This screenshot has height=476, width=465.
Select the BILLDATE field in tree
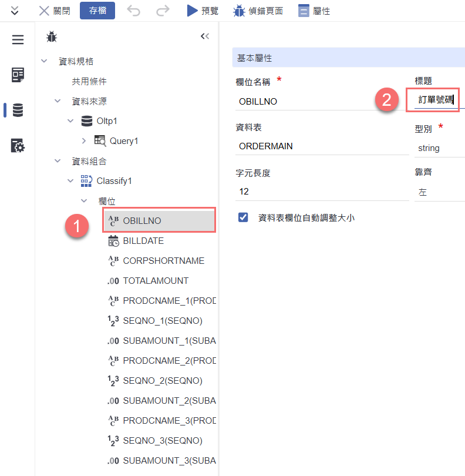pyautogui.click(x=143, y=241)
